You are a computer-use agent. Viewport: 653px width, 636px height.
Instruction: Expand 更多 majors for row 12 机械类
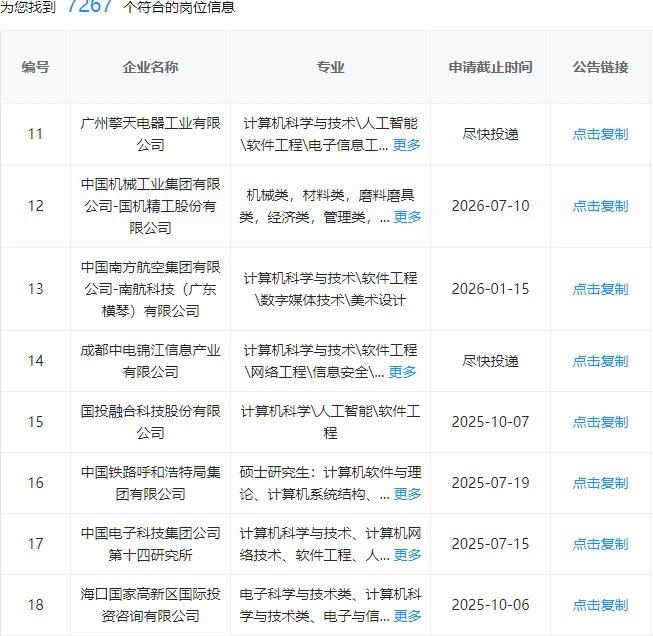(407, 217)
